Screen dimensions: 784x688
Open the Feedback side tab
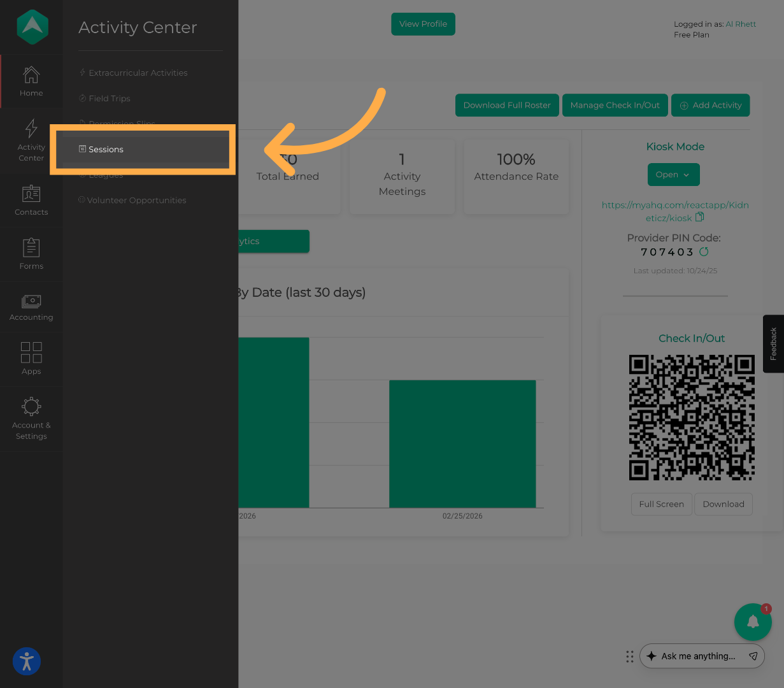pyautogui.click(x=773, y=344)
